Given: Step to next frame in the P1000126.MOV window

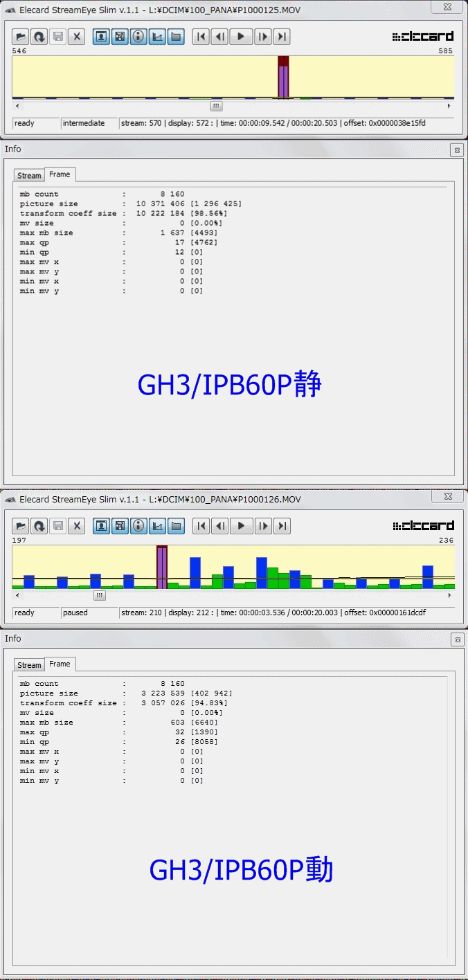Looking at the screenshot, I should click(262, 526).
